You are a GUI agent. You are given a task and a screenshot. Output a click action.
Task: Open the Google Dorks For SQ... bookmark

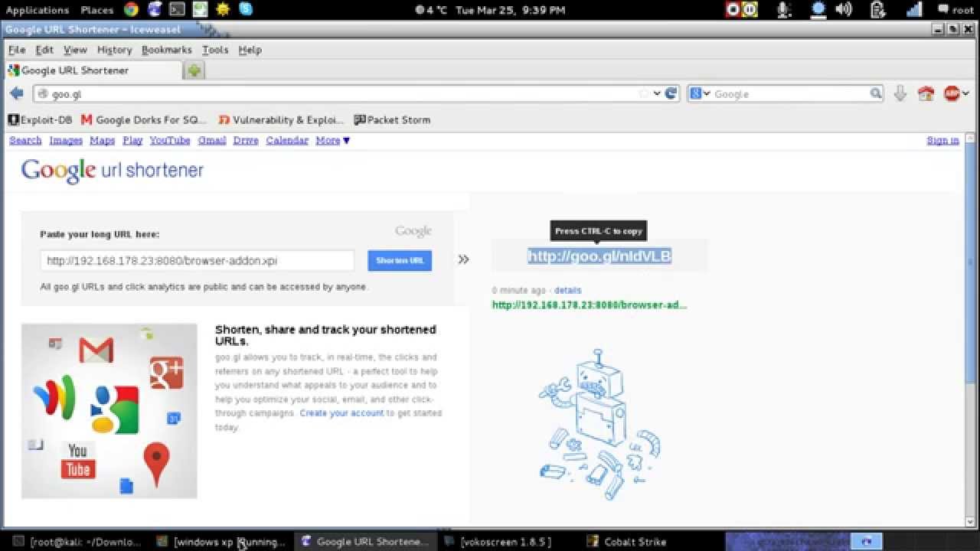[x=144, y=120]
